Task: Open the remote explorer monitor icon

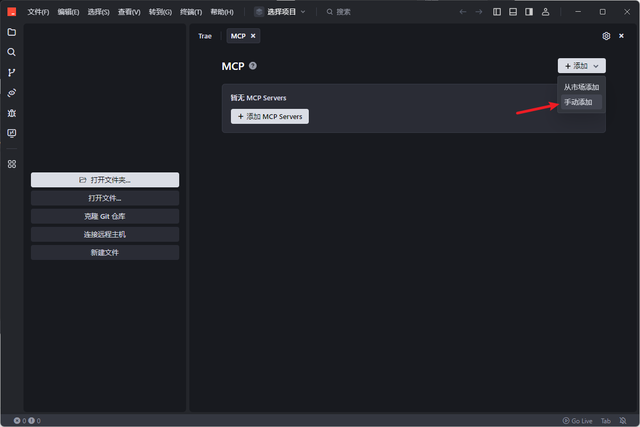Action: (12, 133)
